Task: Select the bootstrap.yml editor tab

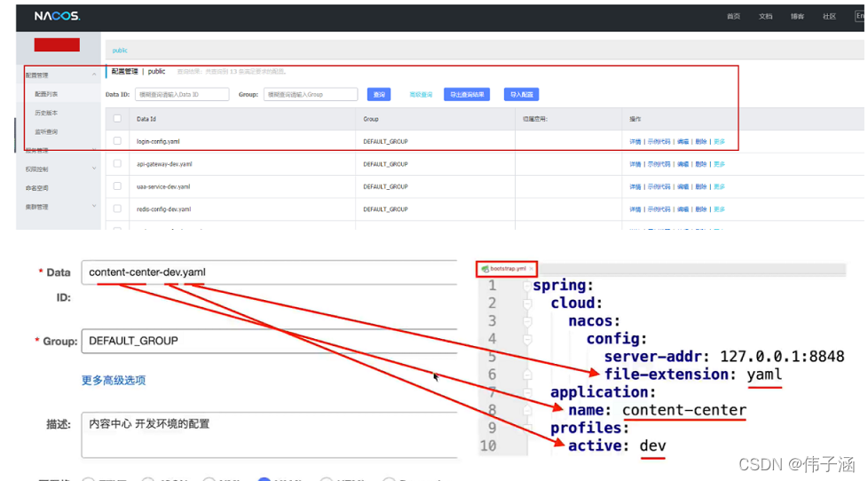Action: click(x=507, y=269)
